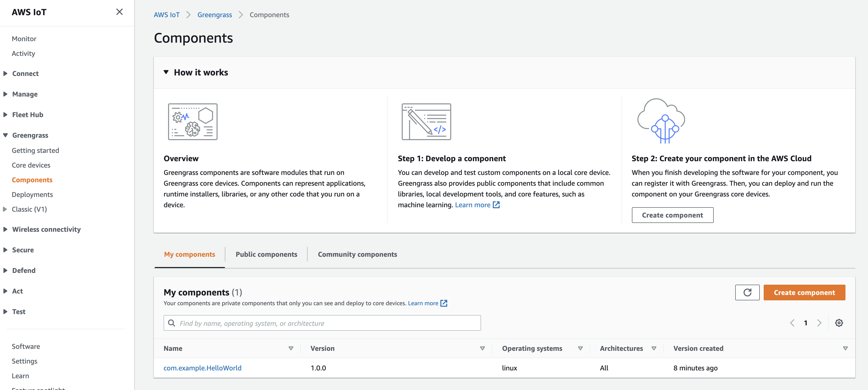Open Monitor in the sidebar
The width and height of the screenshot is (868, 390).
(24, 39)
